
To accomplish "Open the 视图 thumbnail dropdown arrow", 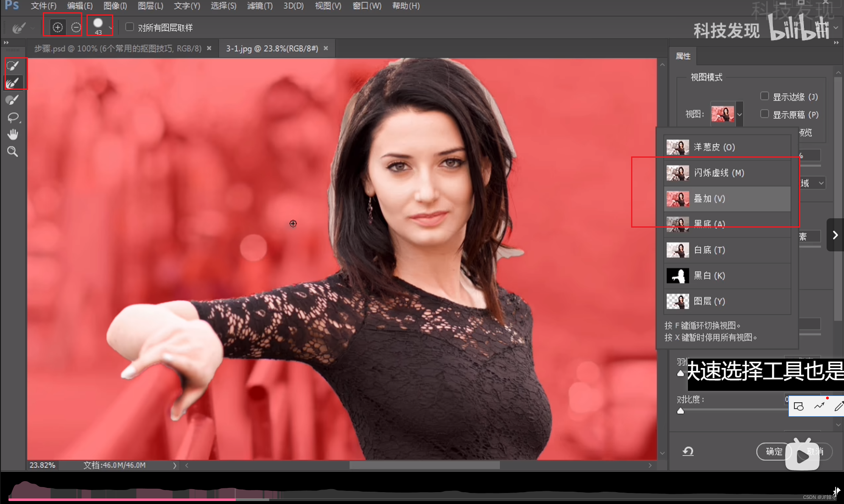I will click(740, 114).
